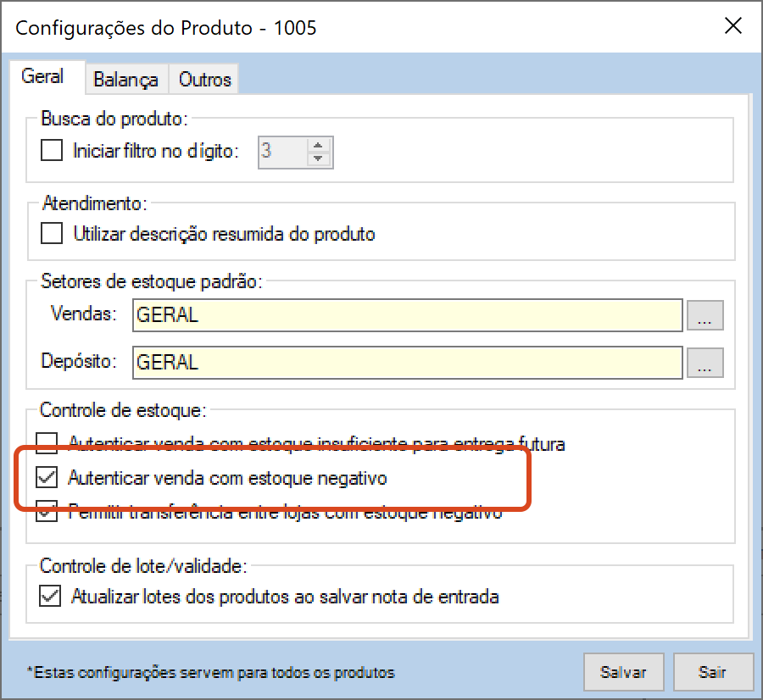Click the Sair button
The width and height of the screenshot is (763, 700).
[711, 672]
